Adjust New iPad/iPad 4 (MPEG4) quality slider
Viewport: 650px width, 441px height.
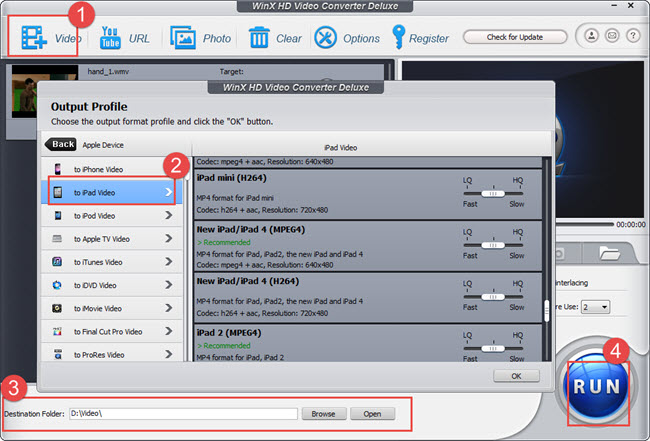(493, 245)
